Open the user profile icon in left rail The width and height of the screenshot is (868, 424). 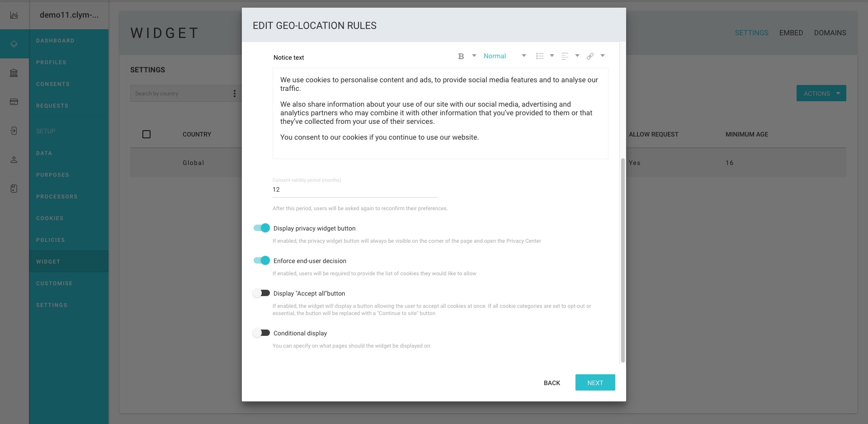coord(14,160)
